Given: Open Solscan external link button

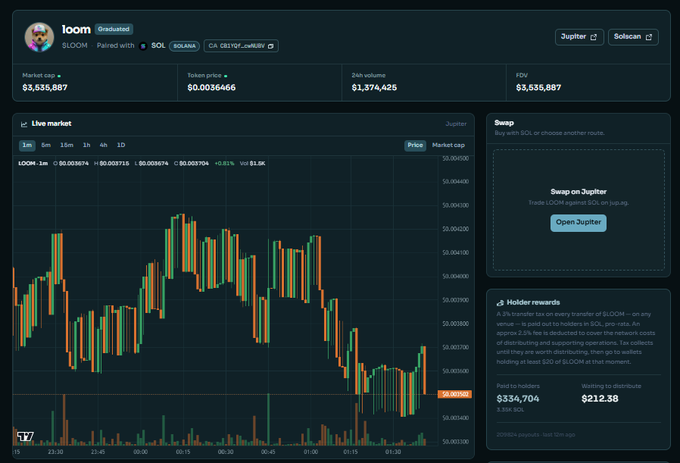Looking at the screenshot, I should [633, 37].
